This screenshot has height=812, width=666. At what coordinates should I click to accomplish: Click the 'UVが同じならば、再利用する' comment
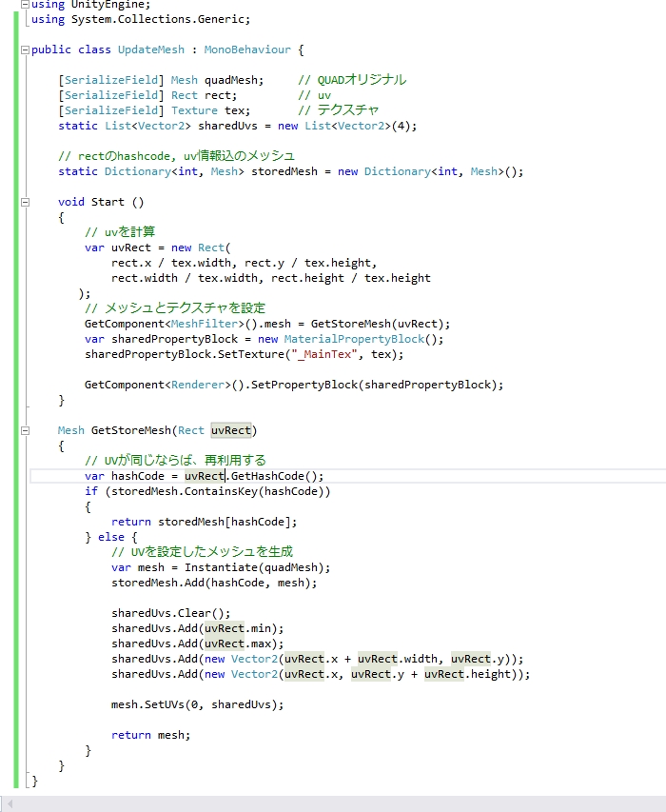pos(175,461)
